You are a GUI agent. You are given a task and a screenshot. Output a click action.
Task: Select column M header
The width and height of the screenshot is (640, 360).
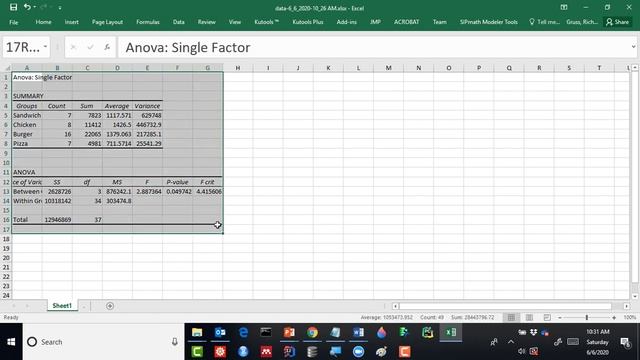[x=388, y=68]
